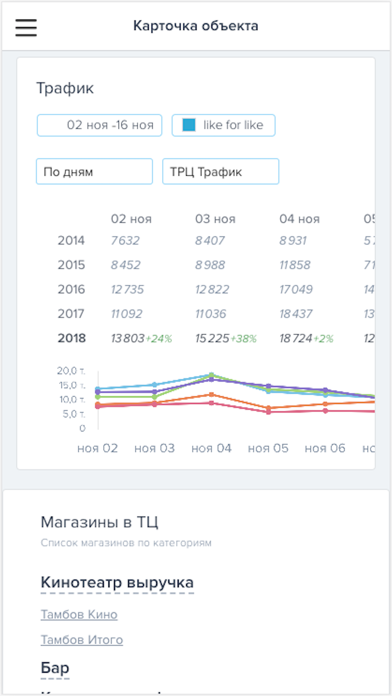This screenshot has height=696, width=392.
Task: Click the 2018 row label
Action: click(x=71, y=338)
